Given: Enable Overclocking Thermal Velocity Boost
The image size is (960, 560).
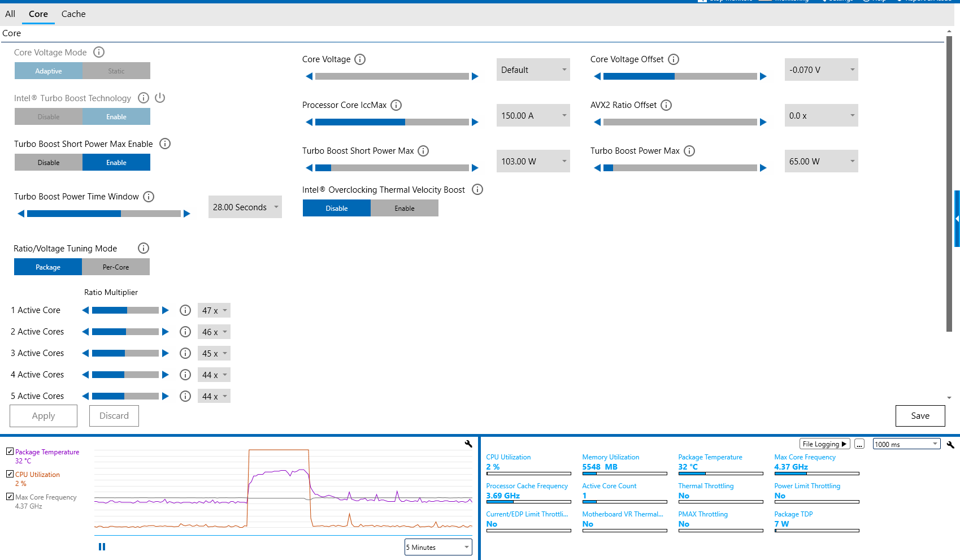Looking at the screenshot, I should pyautogui.click(x=405, y=208).
